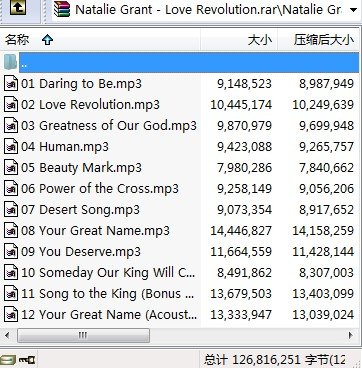Click the up one level arrow button
362x368 pixels.
pos(18,8)
